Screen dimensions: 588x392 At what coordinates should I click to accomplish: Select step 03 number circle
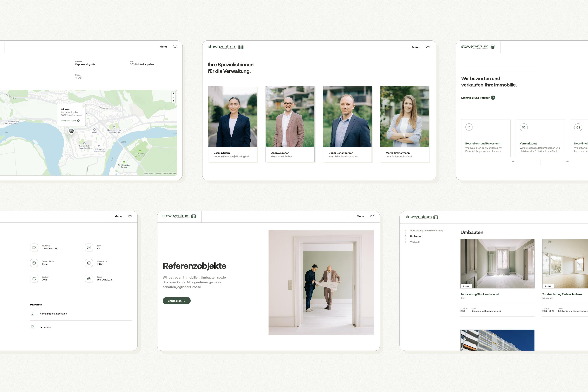click(x=578, y=127)
